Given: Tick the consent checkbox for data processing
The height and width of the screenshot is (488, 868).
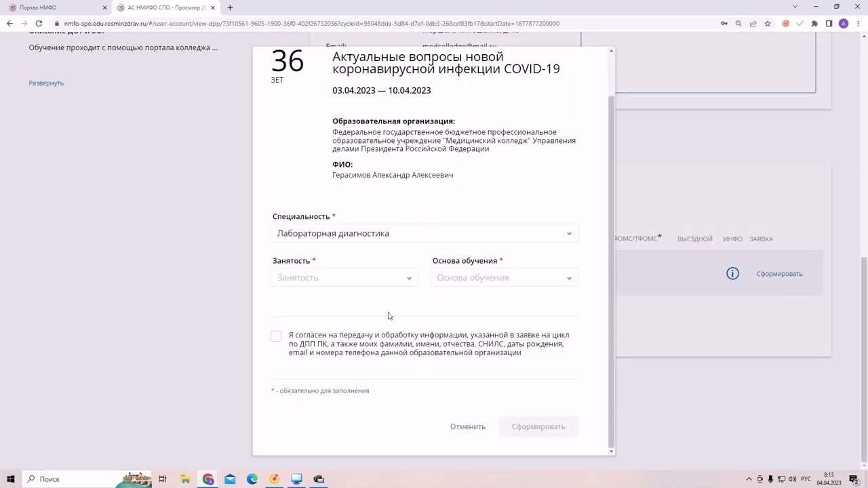Looking at the screenshot, I should [276, 336].
